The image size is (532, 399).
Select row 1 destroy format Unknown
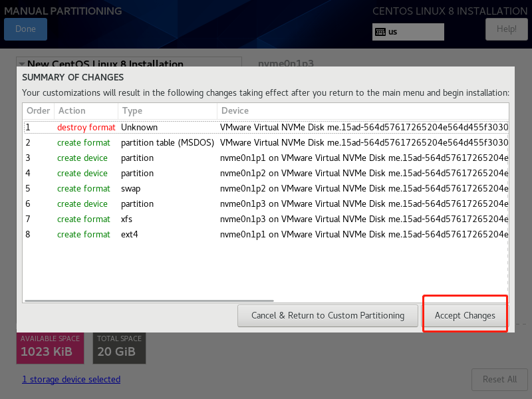point(266,127)
